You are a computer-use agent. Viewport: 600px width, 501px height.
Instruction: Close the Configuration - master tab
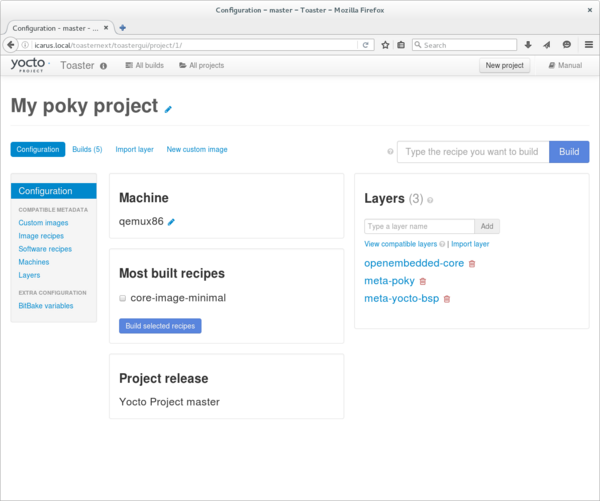click(x=106, y=28)
